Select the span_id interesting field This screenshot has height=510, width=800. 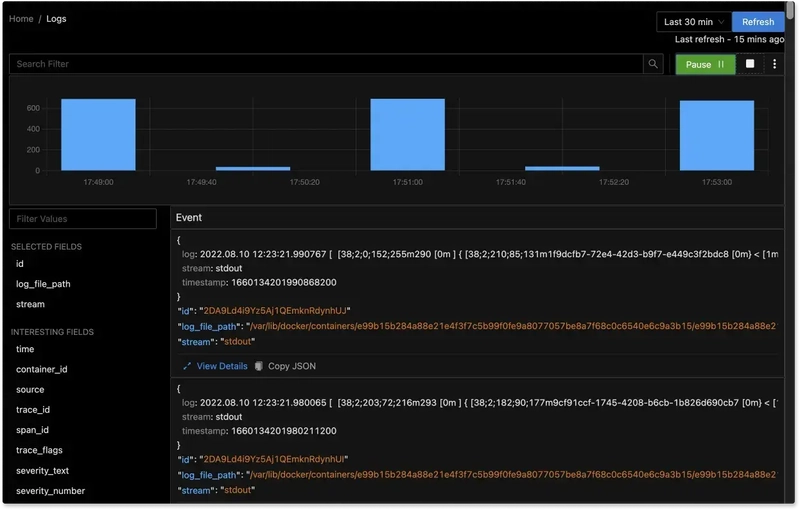(32, 430)
